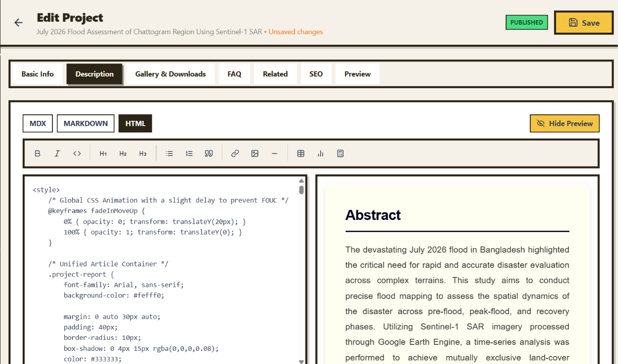Insert a blockquote with quote icon
The height and width of the screenshot is (364, 618).
pyautogui.click(x=209, y=154)
